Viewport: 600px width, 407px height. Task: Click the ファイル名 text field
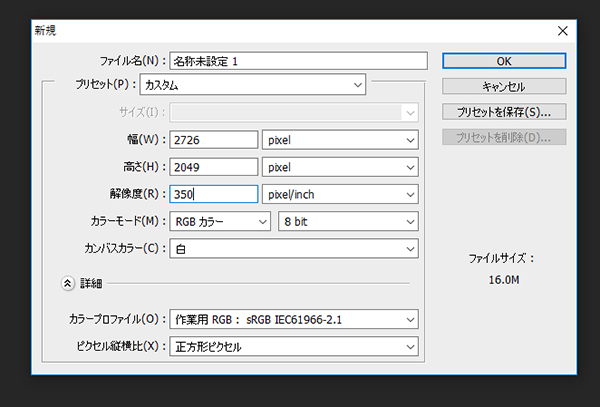click(x=298, y=61)
